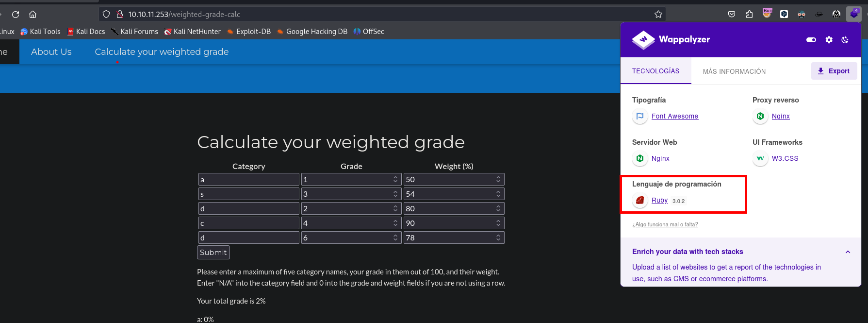This screenshot has height=323, width=868.
Task: Click the first Category input containing 'a'
Action: (x=248, y=180)
